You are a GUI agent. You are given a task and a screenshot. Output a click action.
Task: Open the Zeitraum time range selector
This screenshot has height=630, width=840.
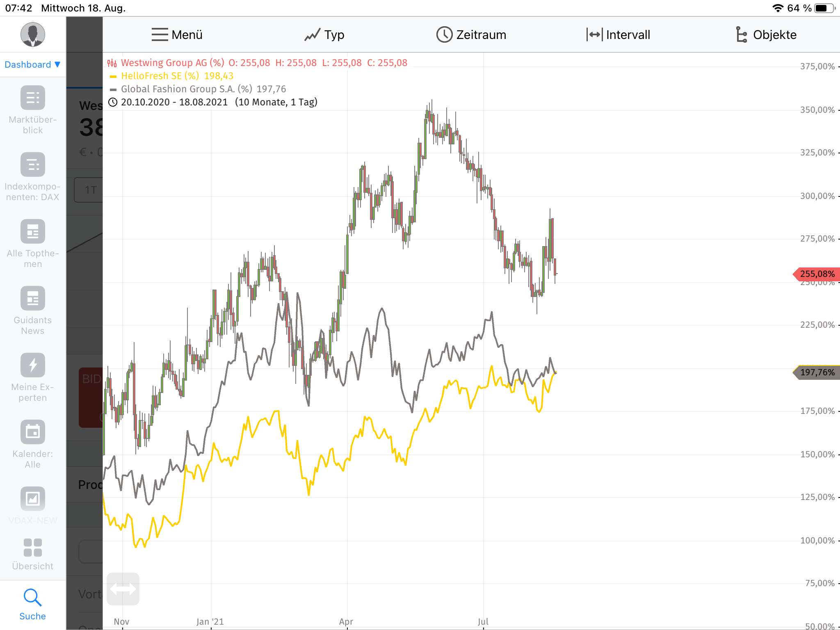click(x=471, y=35)
